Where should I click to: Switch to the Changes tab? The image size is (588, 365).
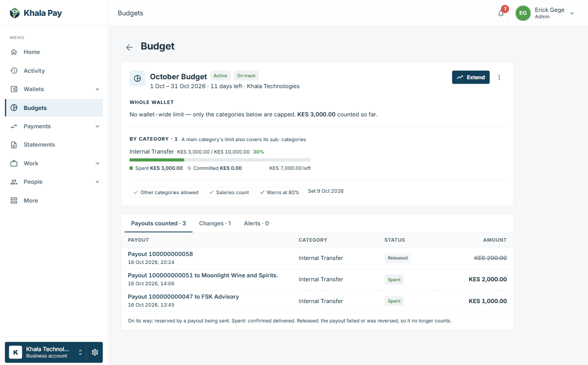point(215,223)
